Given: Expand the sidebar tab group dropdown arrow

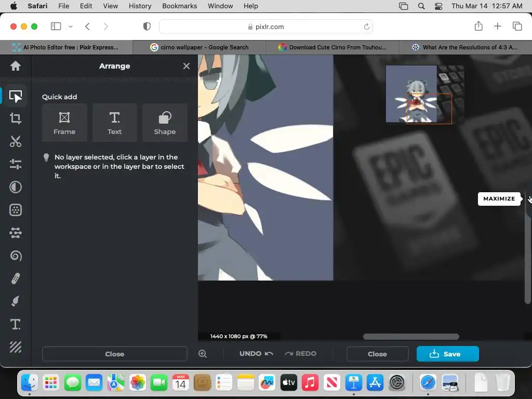Looking at the screenshot, I should click(x=71, y=26).
